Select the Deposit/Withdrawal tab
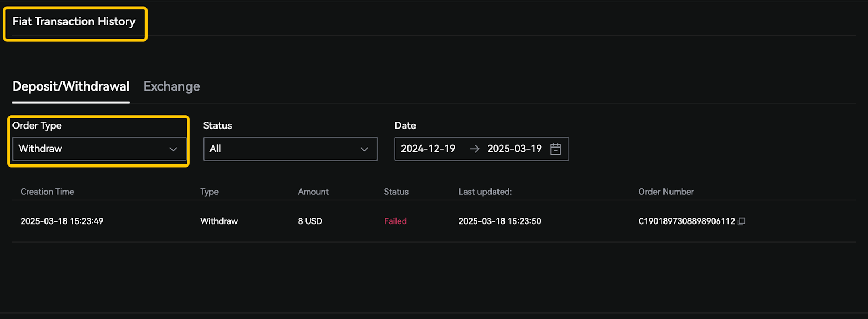 tap(71, 86)
